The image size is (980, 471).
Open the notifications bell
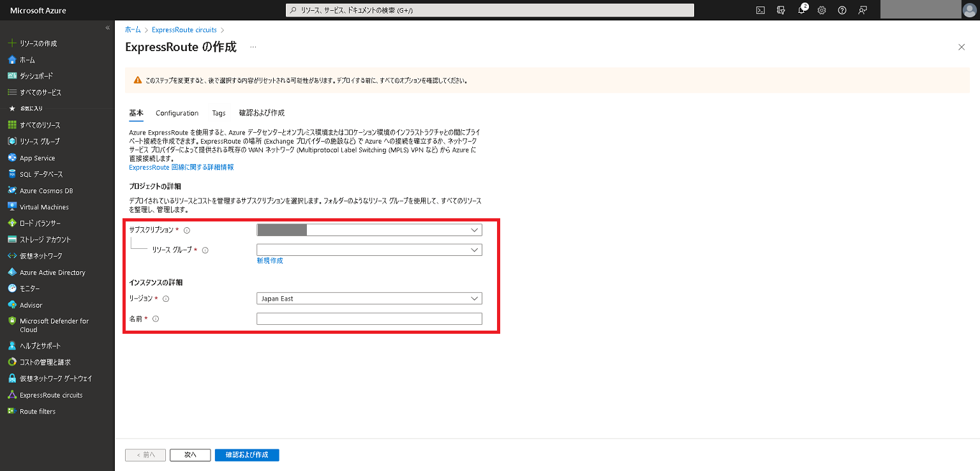point(802,10)
